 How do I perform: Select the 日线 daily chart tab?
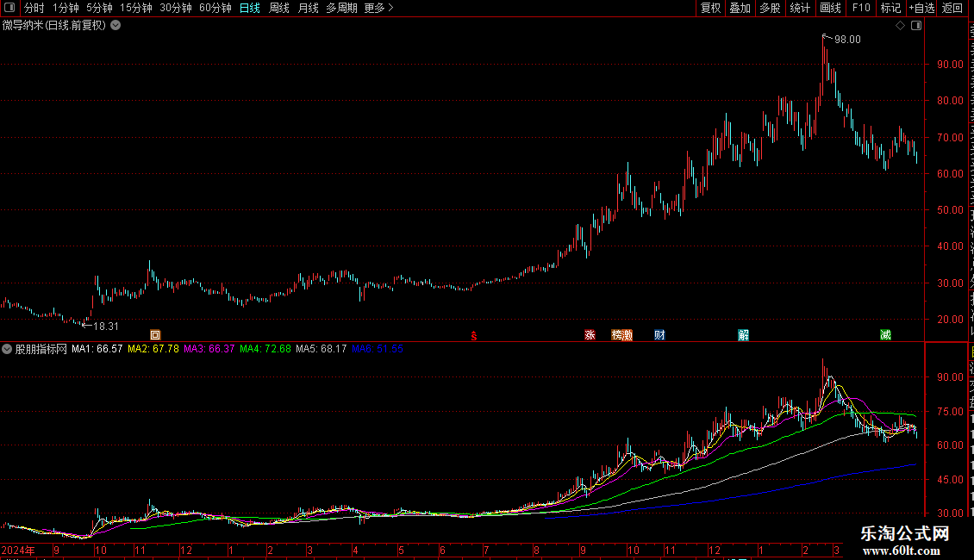tap(250, 8)
